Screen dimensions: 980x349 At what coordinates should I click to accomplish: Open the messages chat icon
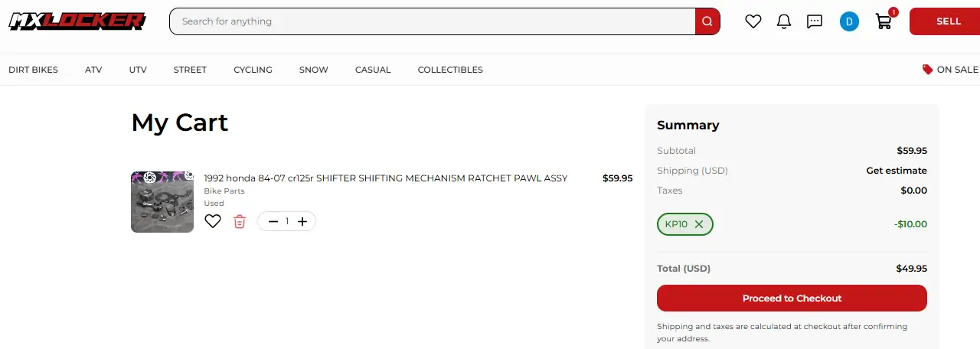coord(815,21)
